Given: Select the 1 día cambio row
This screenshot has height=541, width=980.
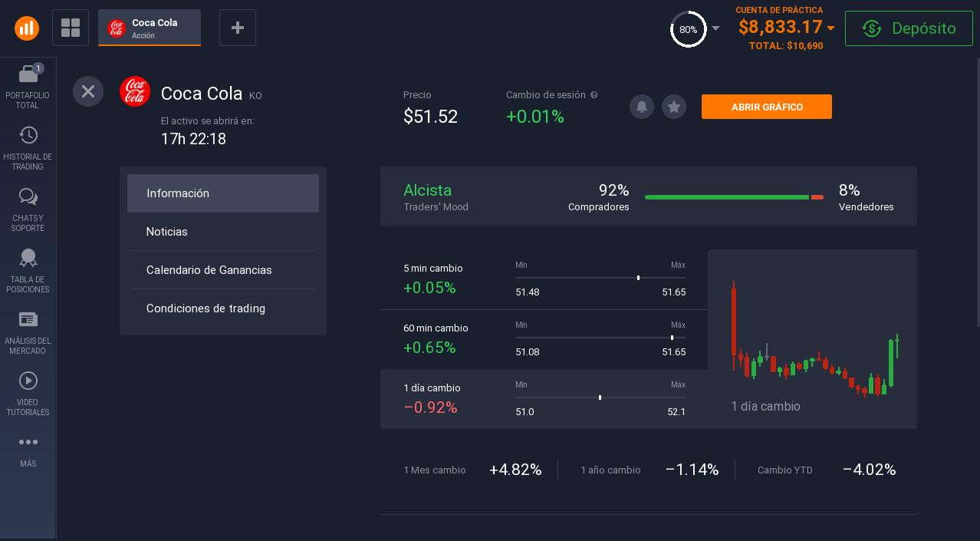Looking at the screenshot, I should [544, 399].
